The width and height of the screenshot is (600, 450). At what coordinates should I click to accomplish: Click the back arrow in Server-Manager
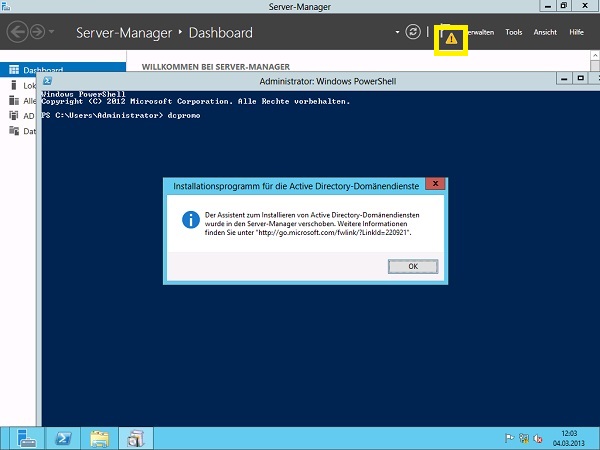(17, 32)
